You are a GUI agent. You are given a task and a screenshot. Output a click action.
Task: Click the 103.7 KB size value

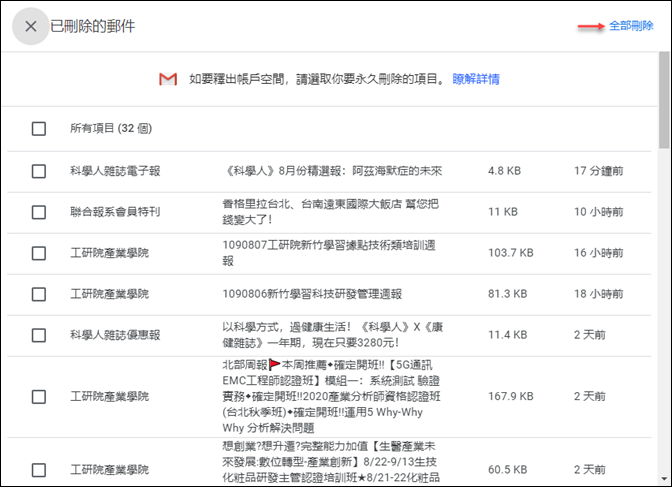[x=510, y=253]
